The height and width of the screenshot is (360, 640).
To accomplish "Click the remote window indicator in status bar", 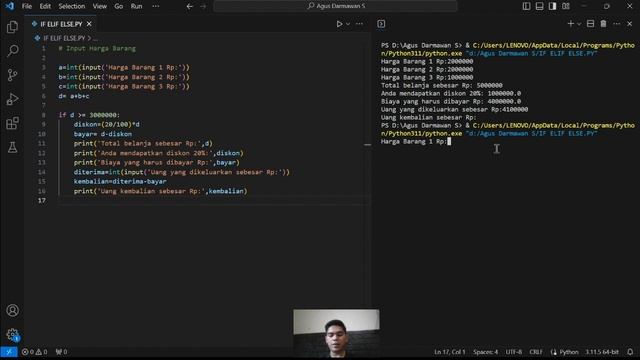I will click(x=9, y=352).
